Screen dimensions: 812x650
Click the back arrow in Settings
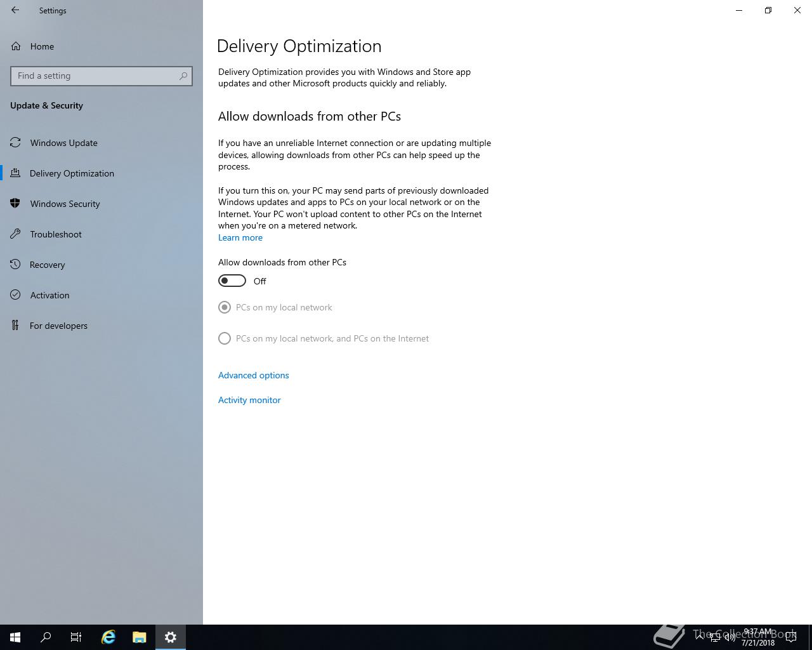click(15, 10)
